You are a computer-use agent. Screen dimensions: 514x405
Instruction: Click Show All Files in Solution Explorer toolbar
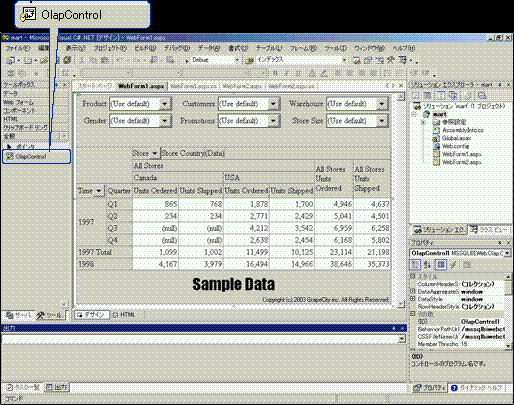tap(453, 96)
